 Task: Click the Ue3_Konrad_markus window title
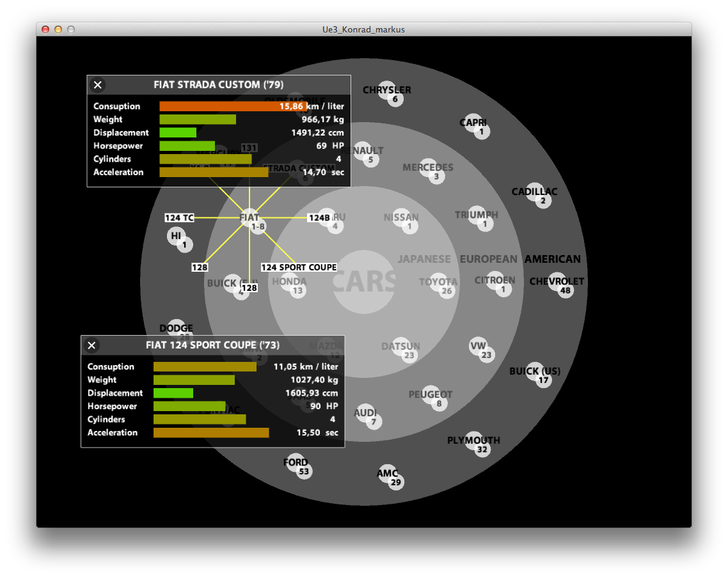(x=363, y=29)
